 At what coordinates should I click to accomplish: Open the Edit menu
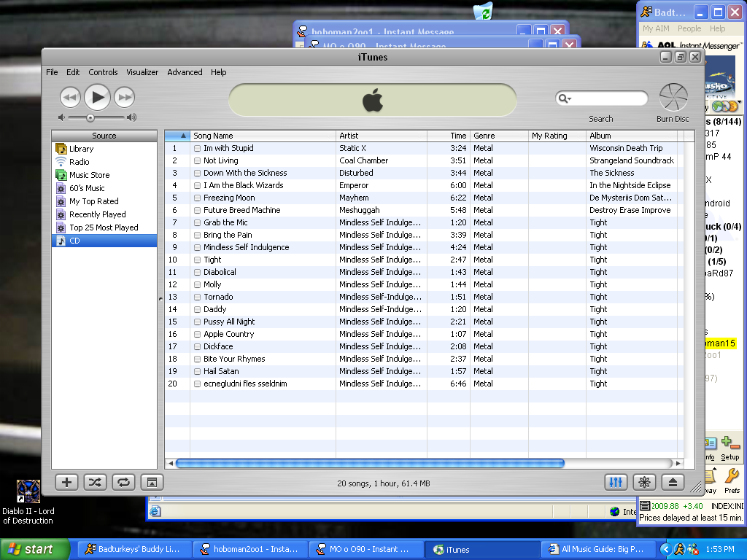[73, 72]
